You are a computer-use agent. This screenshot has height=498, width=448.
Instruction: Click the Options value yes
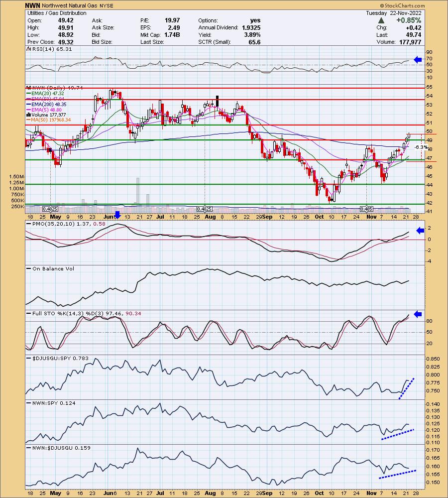point(255,20)
